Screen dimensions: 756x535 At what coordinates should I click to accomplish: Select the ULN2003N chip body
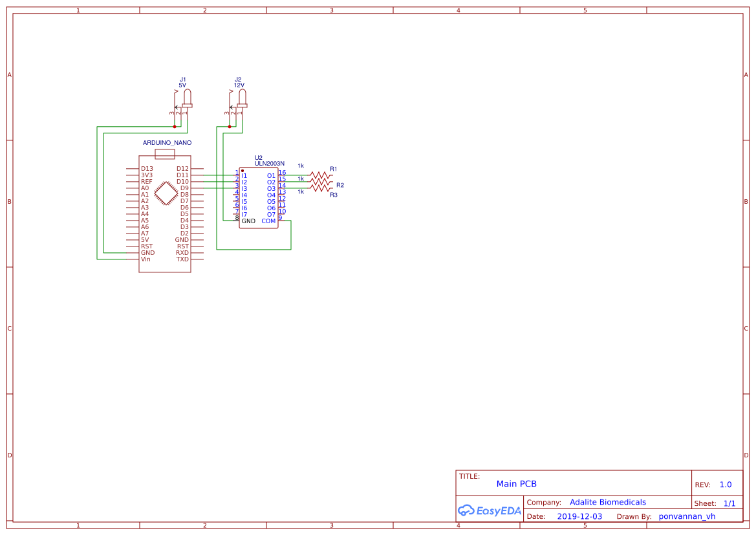pos(259,198)
